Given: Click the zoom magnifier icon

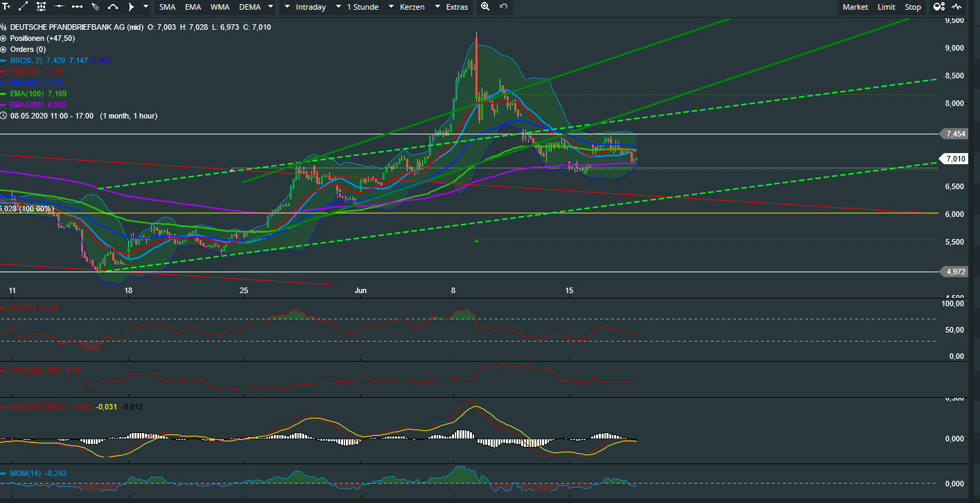Looking at the screenshot, I should [485, 7].
